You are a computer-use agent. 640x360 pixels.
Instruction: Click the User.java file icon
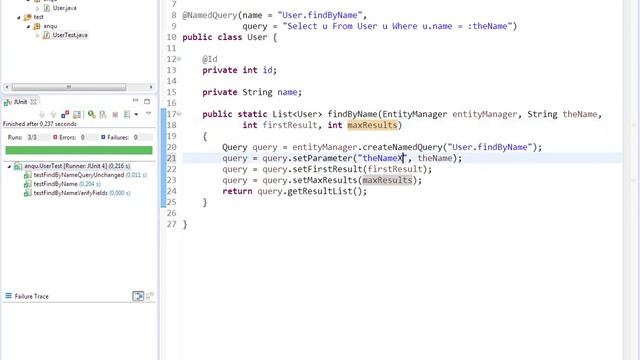[47, 8]
